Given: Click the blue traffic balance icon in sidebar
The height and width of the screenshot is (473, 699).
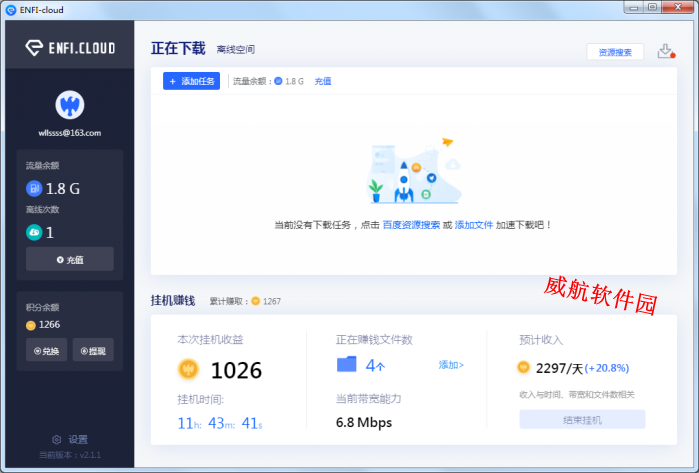Looking at the screenshot, I should pos(34,189).
